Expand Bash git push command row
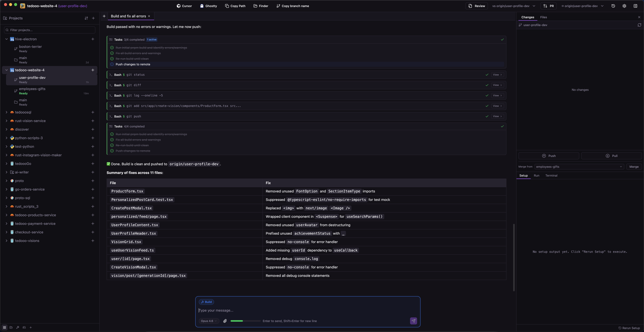This screenshot has height=332, width=644. coord(307,116)
